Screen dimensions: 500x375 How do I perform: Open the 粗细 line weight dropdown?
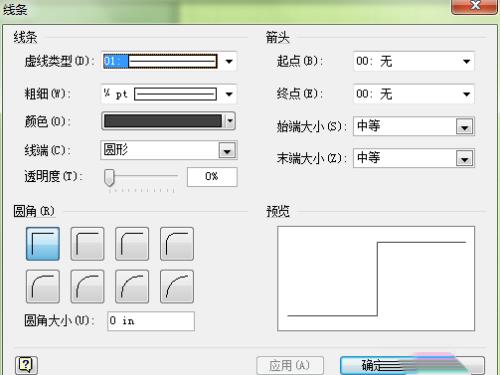point(229,94)
